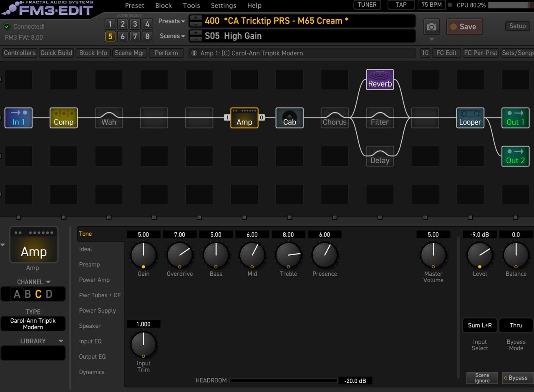
Task: Click the 75 BPM tempo field
Action: [x=431, y=5]
